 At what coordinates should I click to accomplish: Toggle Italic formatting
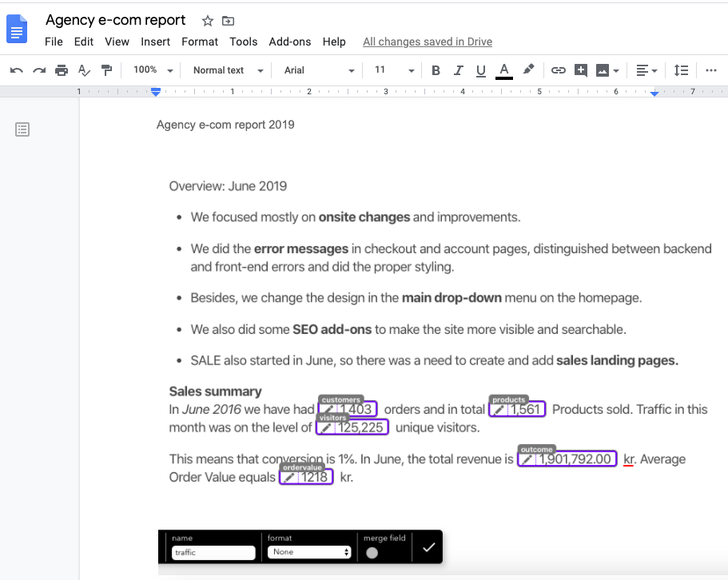pos(458,70)
